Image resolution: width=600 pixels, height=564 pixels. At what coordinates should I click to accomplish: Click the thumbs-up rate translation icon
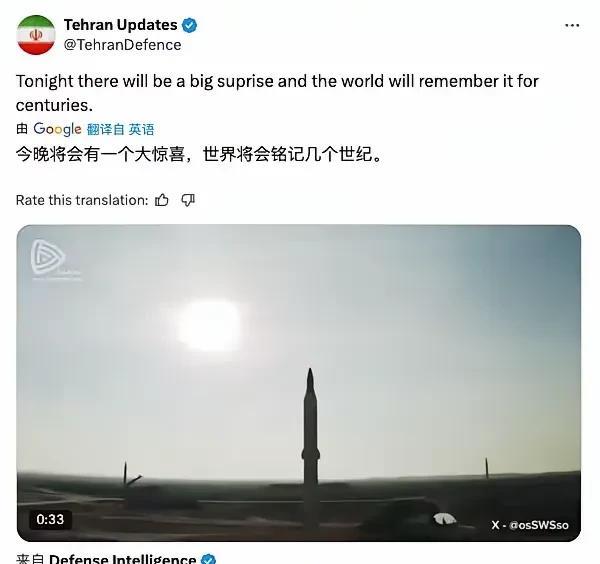pyautogui.click(x=161, y=200)
